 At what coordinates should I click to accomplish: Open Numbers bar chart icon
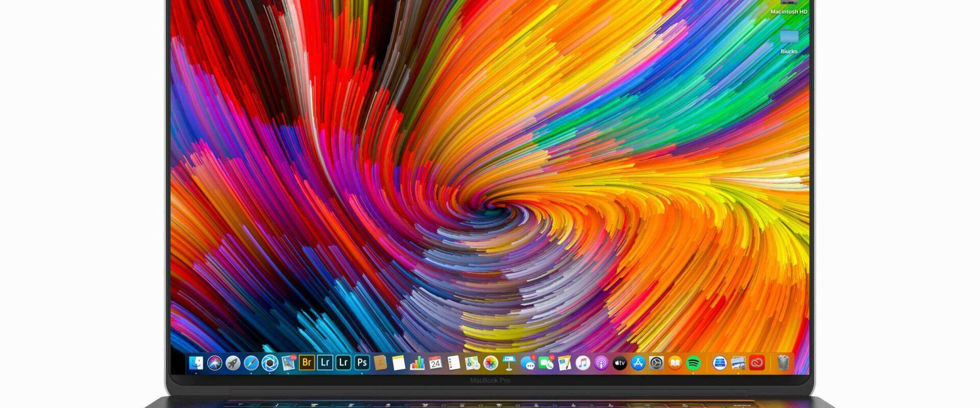(417, 363)
